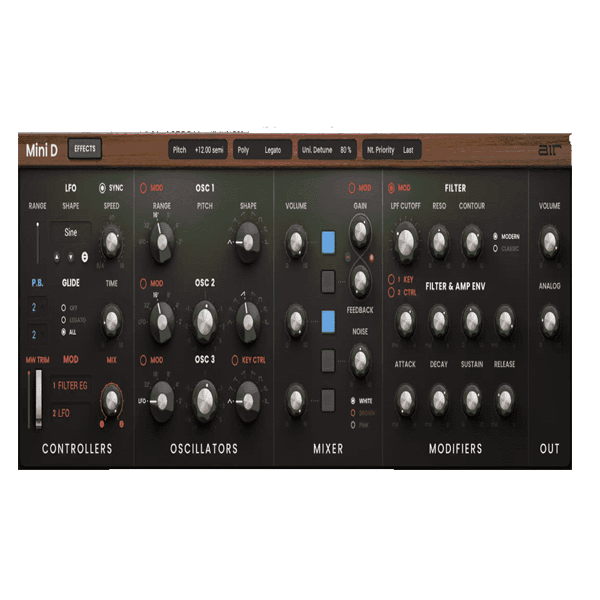
Task: Select the CLASSIC filter mode
Action: [495, 249]
